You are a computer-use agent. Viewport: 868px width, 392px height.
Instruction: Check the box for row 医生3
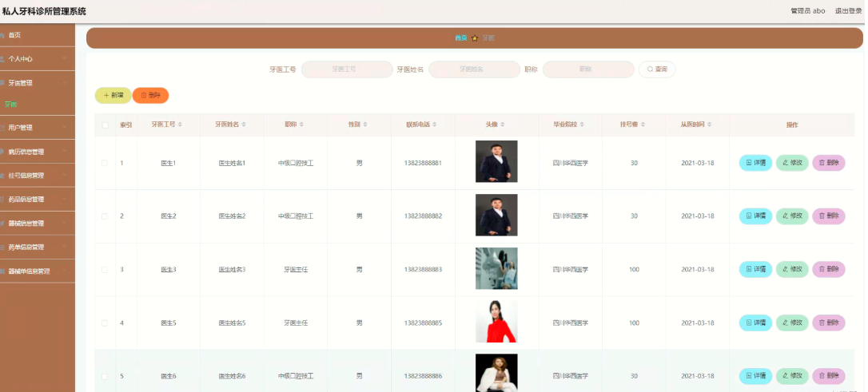click(x=106, y=270)
